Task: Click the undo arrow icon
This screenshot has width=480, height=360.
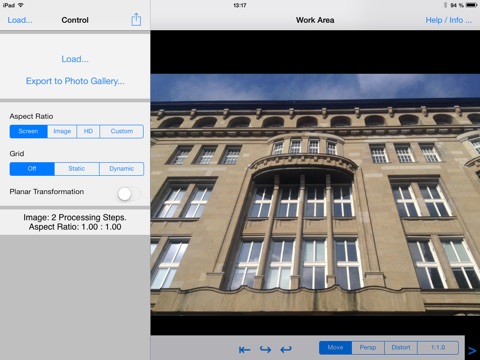Action: click(x=286, y=349)
